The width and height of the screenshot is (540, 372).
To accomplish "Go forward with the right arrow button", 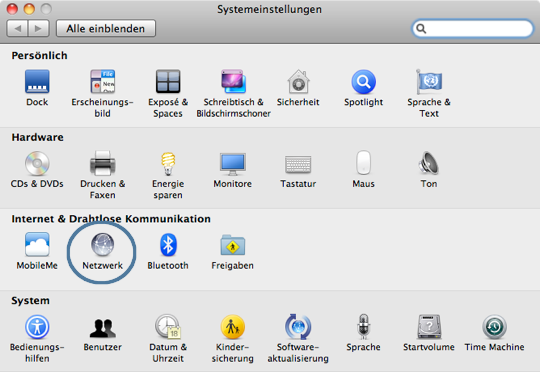I will 39,28.
